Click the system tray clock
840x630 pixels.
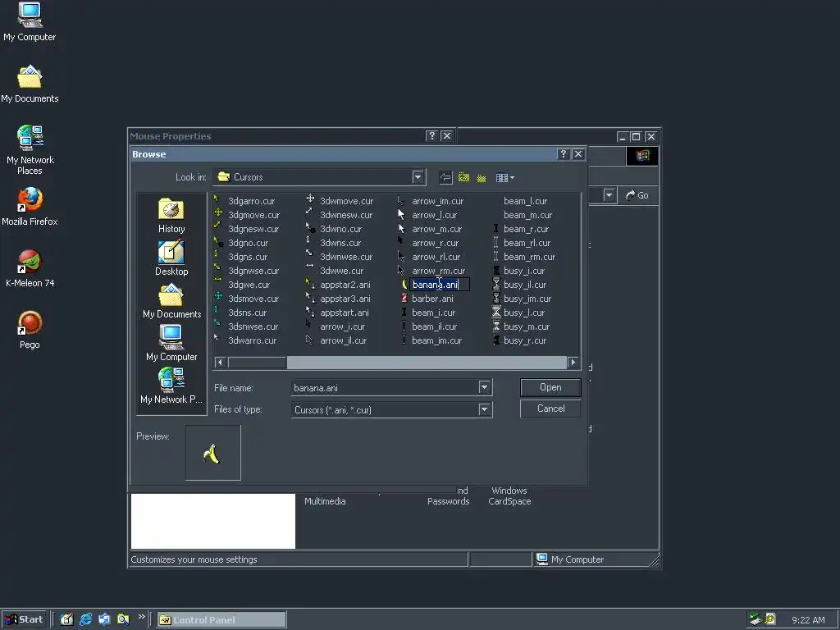point(808,620)
